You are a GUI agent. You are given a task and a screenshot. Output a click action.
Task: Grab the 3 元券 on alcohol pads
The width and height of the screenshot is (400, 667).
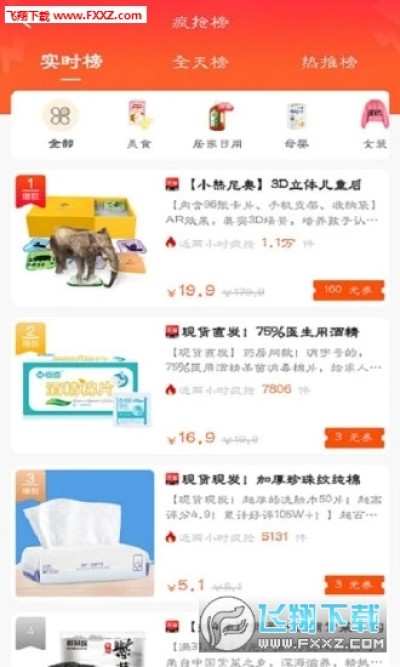tap(354, 437)
